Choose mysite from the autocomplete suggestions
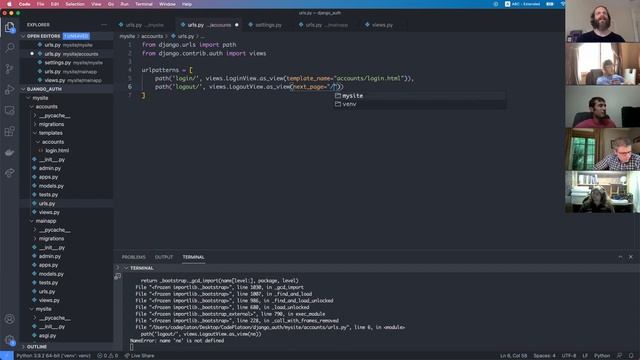640x360 pixels. [419, 96]
